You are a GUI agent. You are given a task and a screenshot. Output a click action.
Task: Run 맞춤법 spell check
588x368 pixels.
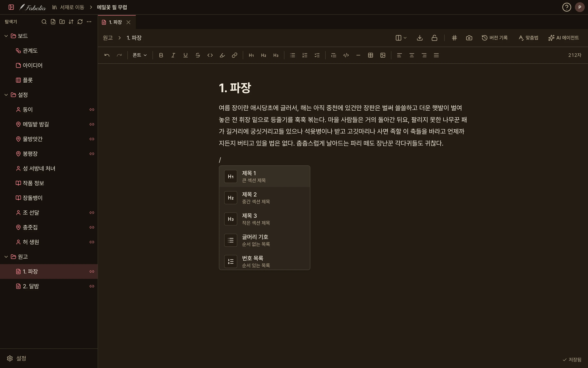pyautogui.click(x=528, y=38)
